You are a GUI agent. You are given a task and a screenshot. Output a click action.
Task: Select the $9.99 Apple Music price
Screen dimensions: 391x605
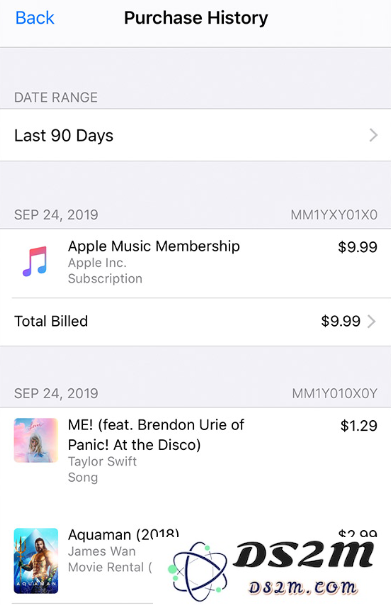coord(357,247)
